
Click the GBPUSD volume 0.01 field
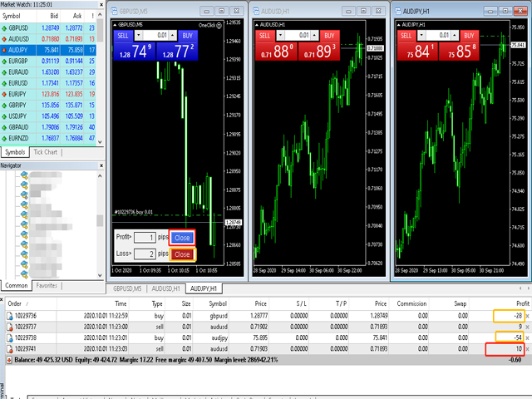[x=155, y=35]
